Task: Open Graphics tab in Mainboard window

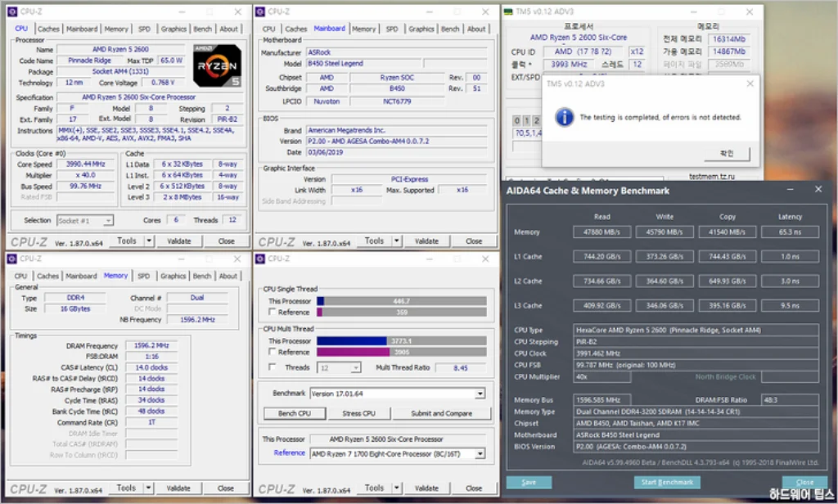Action: click(421, 29)
